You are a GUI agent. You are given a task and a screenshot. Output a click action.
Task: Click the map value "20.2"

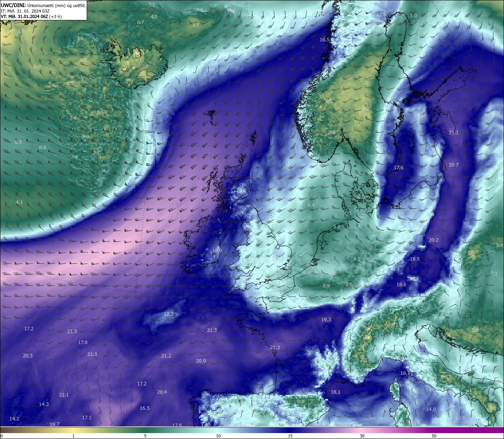pyautogui.click(x=434, y=240)
